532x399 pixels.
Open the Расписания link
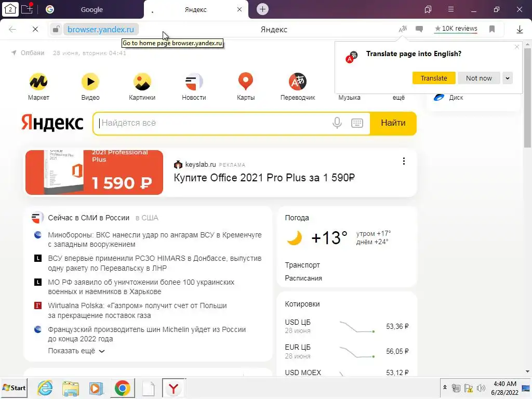click(x=303, y=278)
